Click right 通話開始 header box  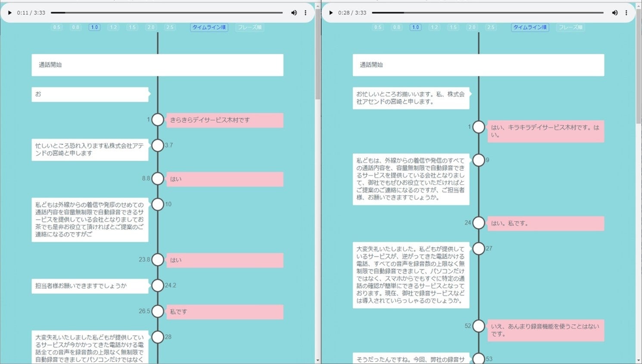[478, 65]
